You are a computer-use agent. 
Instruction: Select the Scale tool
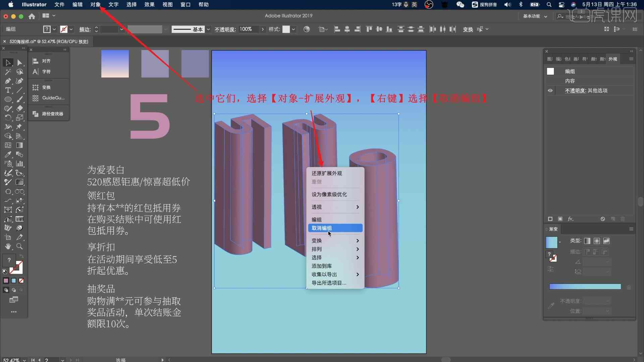pyautogui.click(x=20, y=118)
